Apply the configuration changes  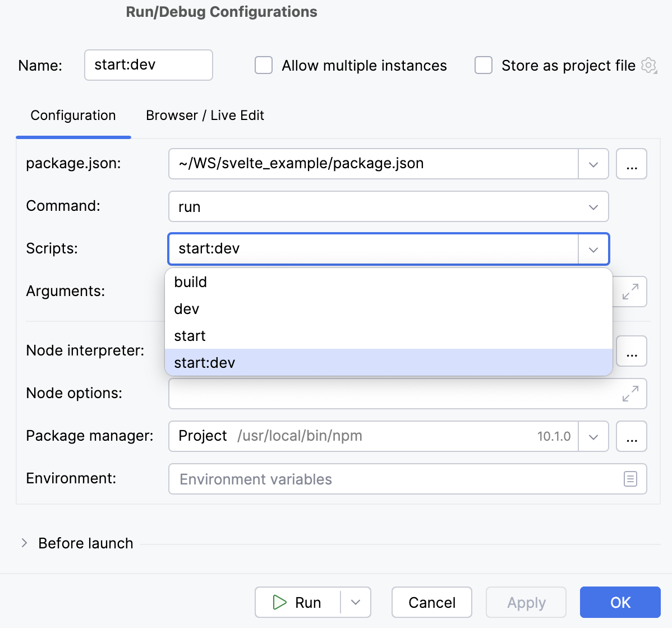[x=526, y=602]
